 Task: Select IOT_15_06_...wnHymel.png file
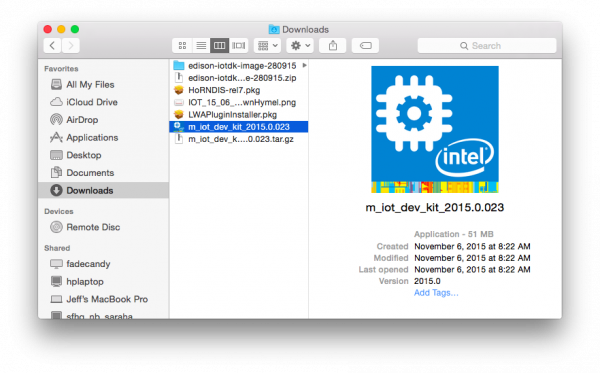point(238,103)
